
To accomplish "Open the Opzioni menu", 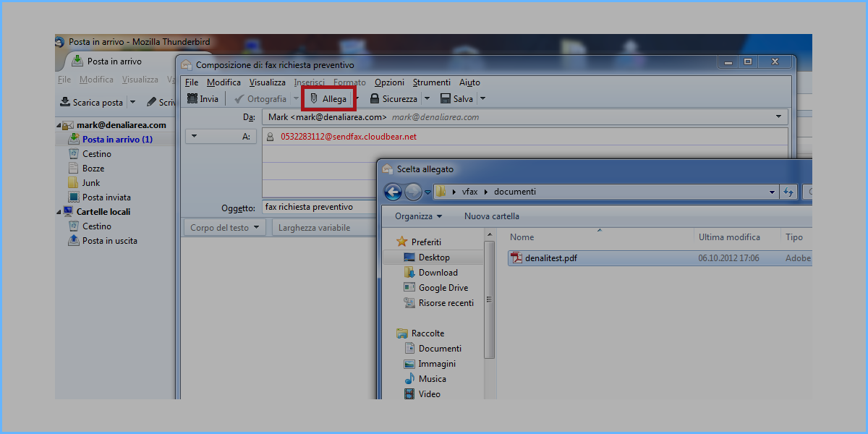I will [389, 82].
